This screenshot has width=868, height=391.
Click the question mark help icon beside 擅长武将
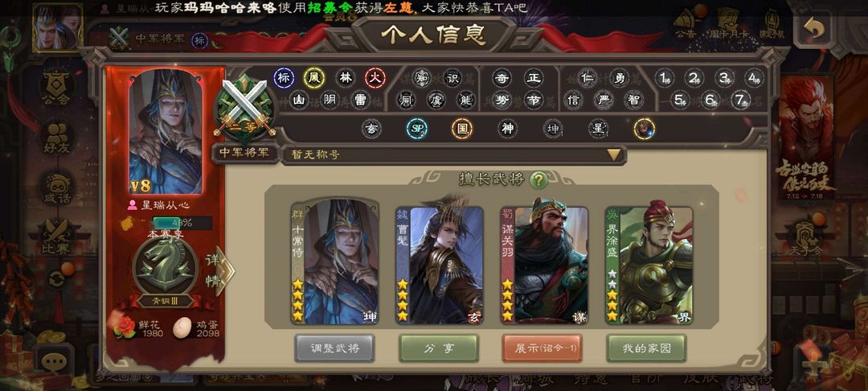(x=538, y=179)
